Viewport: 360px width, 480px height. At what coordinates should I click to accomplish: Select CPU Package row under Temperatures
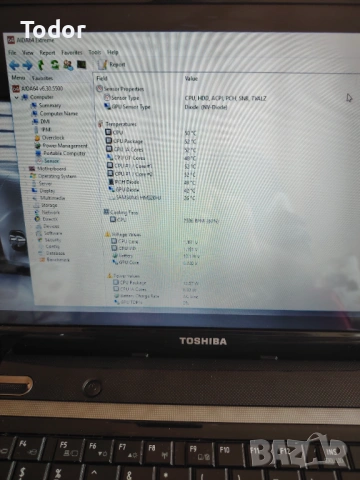124,141
